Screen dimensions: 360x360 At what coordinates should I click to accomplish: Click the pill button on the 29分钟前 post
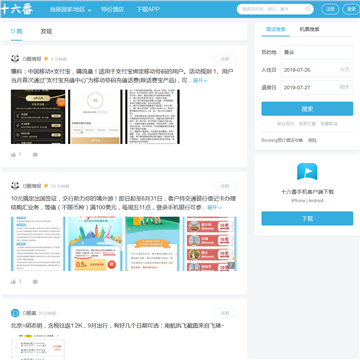pyautogui.click(x=225, y=186)
